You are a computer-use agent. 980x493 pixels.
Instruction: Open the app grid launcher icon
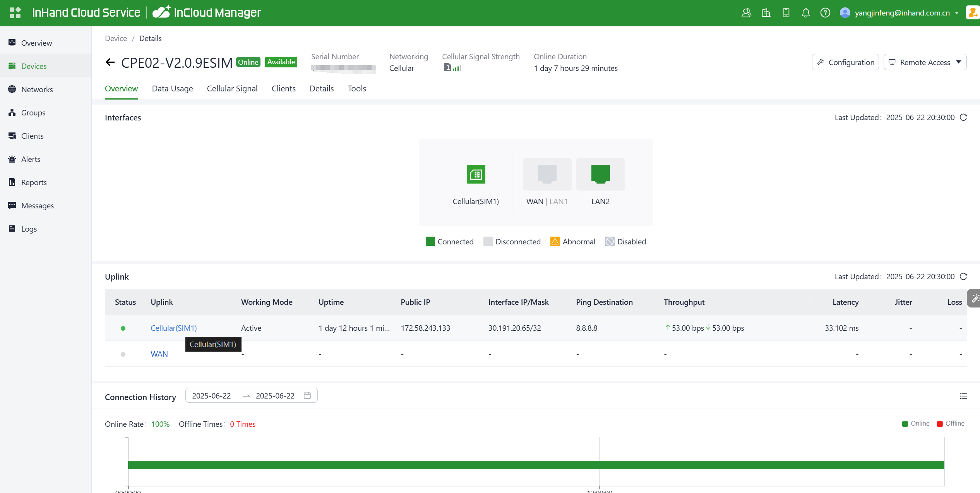15,13
